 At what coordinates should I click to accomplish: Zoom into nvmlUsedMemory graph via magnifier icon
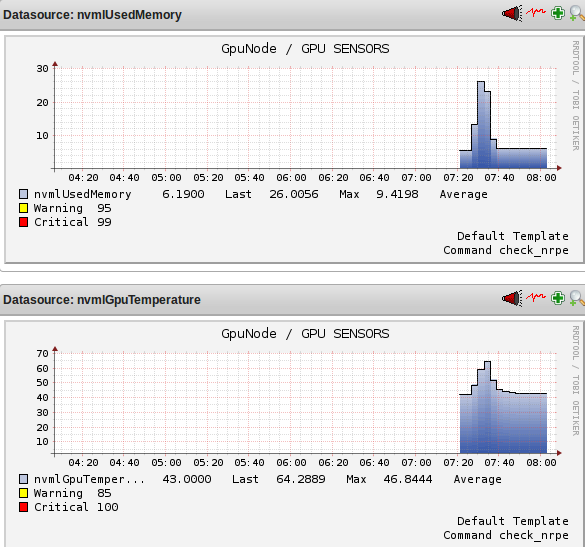577,14
